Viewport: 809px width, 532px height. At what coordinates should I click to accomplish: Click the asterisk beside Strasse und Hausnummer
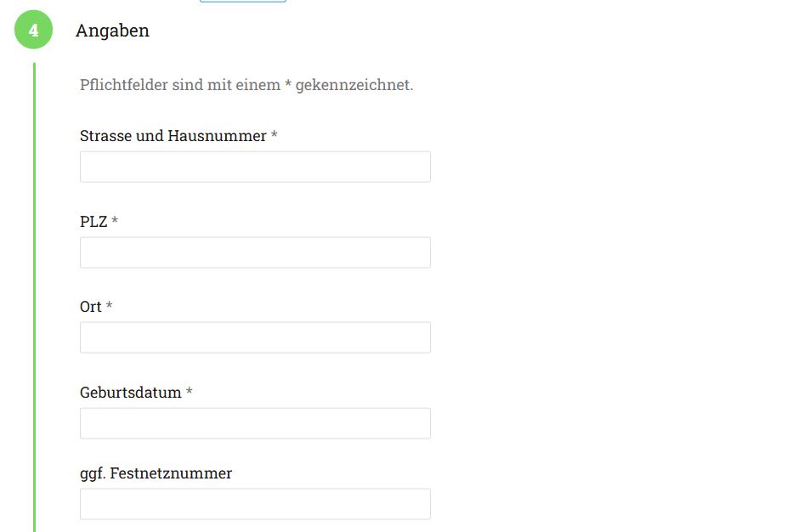point(274,136)
